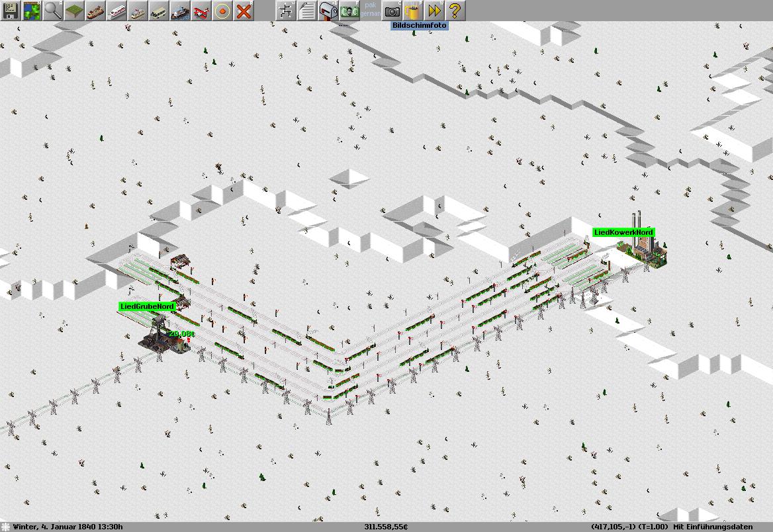Click the LiedKowerkNord station label
Viewport: 773px width, 532px height.
623,232
